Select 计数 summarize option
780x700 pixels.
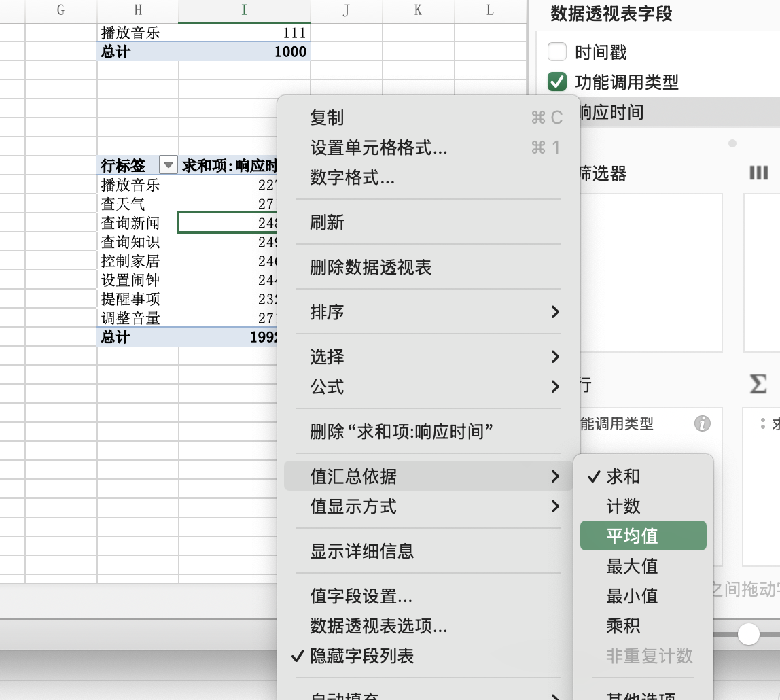coord(643,506)
